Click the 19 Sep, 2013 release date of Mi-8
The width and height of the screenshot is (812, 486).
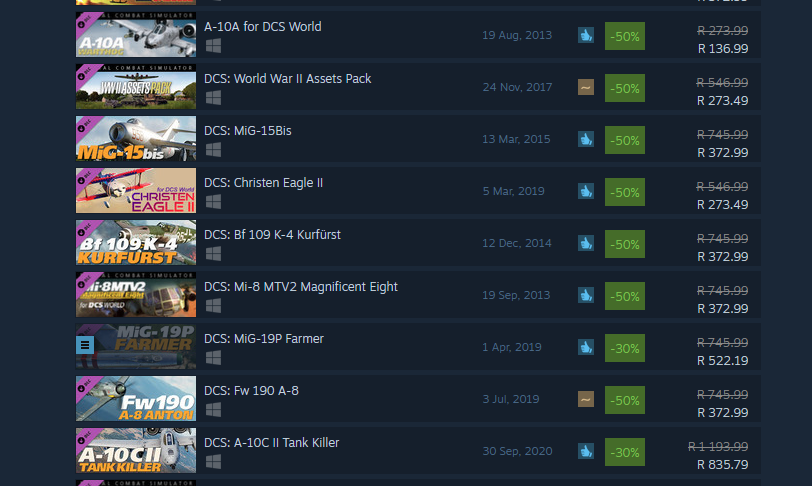516,295
